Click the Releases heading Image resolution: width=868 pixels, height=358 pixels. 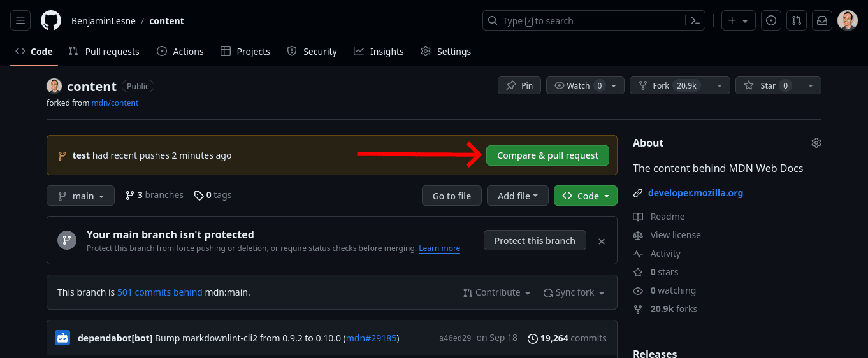[655, 354]
